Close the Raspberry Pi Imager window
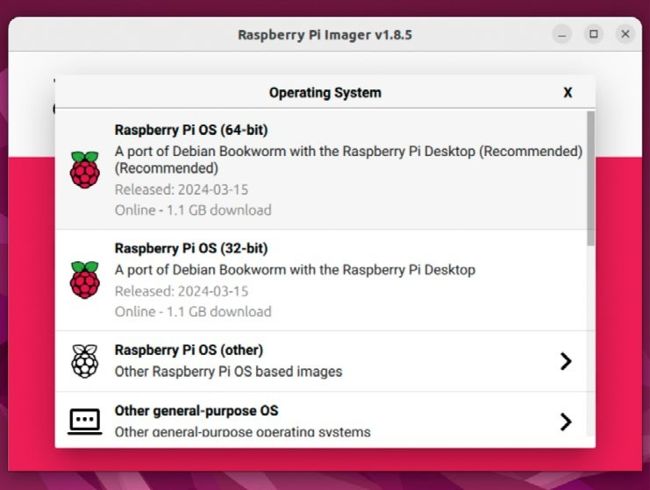 625,34
